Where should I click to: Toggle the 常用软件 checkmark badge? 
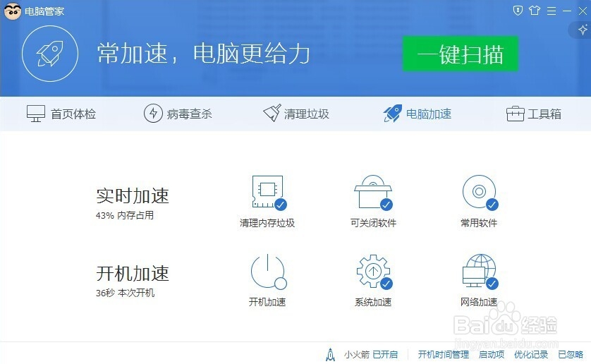click(x=492, y=205)
